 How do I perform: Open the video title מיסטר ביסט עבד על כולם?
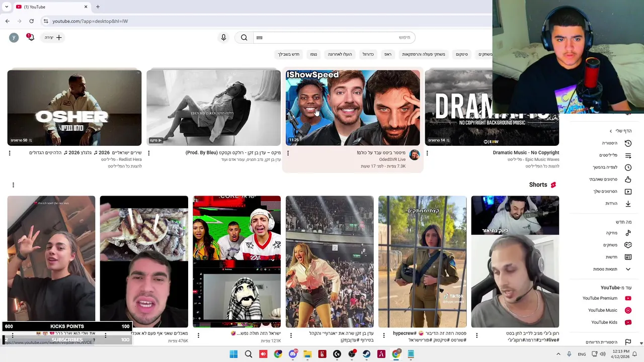coord(381,153)
